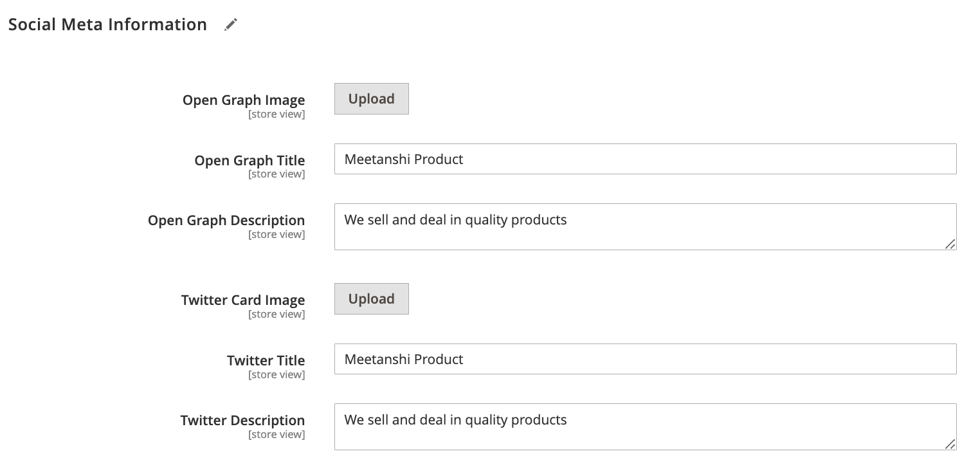Select the Open Graph Title input field
Screen dimensions: 980x476
click(x=643, y=159)
